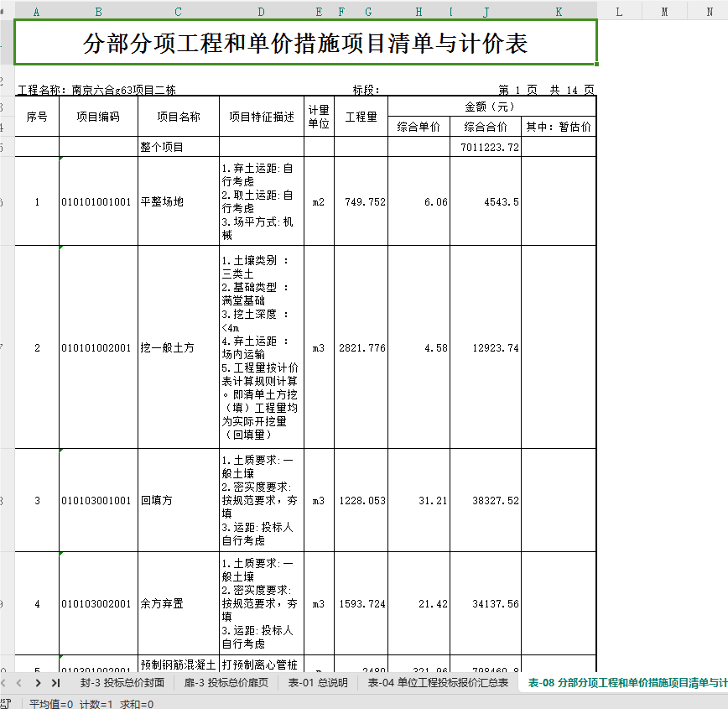Screen dimensions: 728x709
Task: Switch to the 扉-3 投标总价扉页 sheet
Action: (x=226, y=682)
